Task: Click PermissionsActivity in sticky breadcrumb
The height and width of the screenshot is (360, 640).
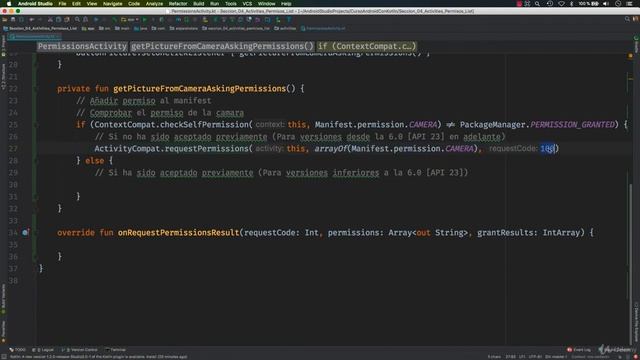Action: (82, 46)
